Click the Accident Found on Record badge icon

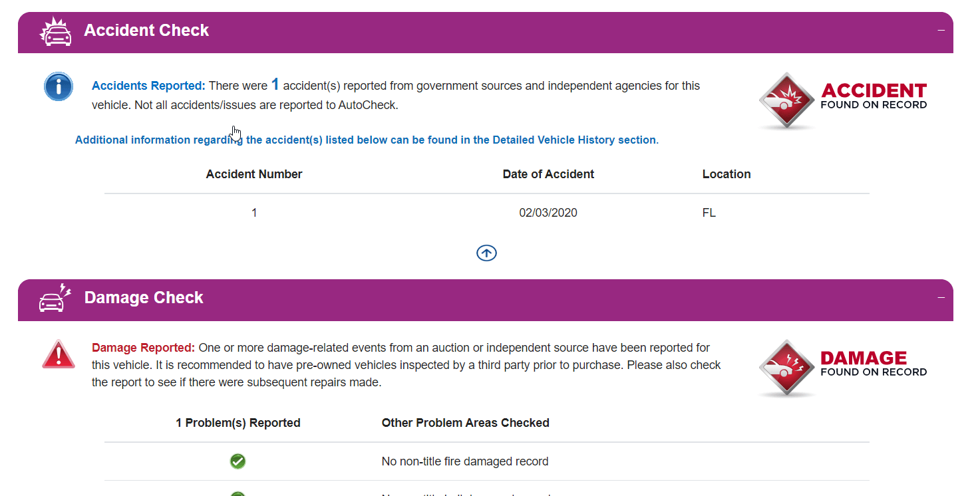coord(787,100)
